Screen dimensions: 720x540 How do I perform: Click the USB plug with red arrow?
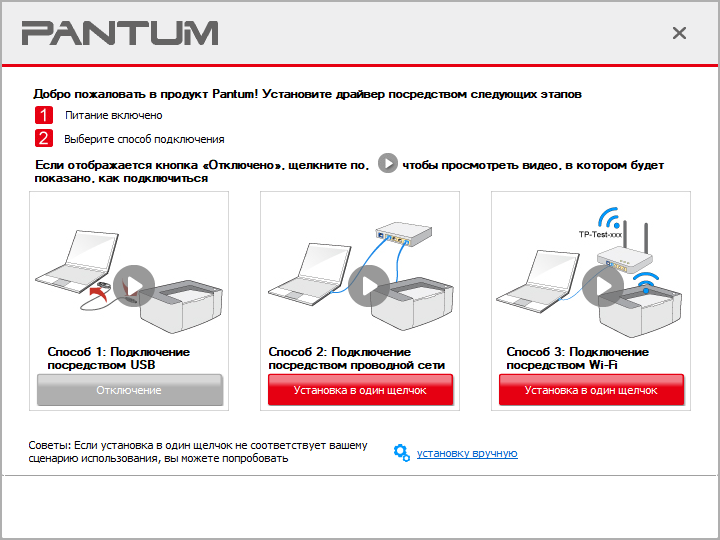click(103, 290)
